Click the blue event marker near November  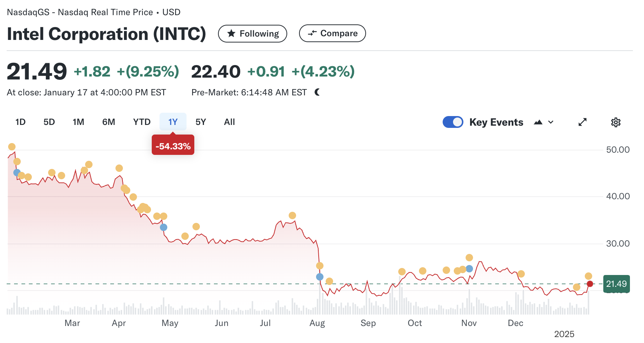coord(469,269)
